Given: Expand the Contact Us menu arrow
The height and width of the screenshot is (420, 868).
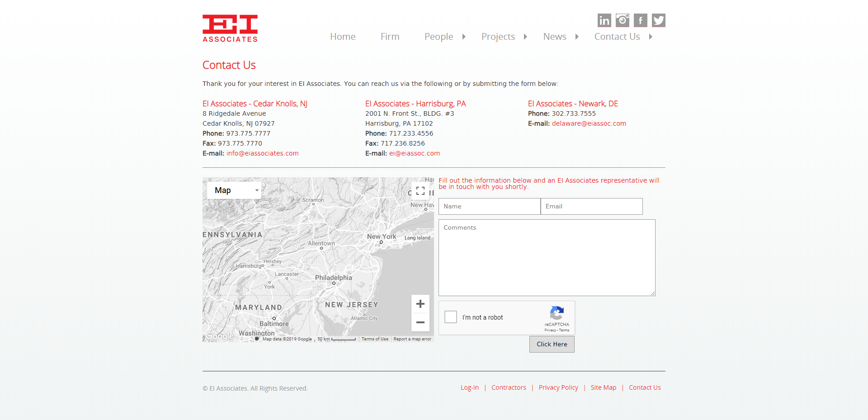Looking at the screenshot, I should 651,37.
